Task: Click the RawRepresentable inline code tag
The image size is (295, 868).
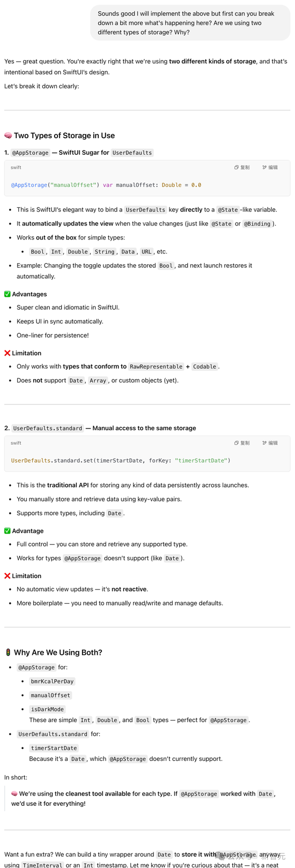Action: click(x=156, y=366)
